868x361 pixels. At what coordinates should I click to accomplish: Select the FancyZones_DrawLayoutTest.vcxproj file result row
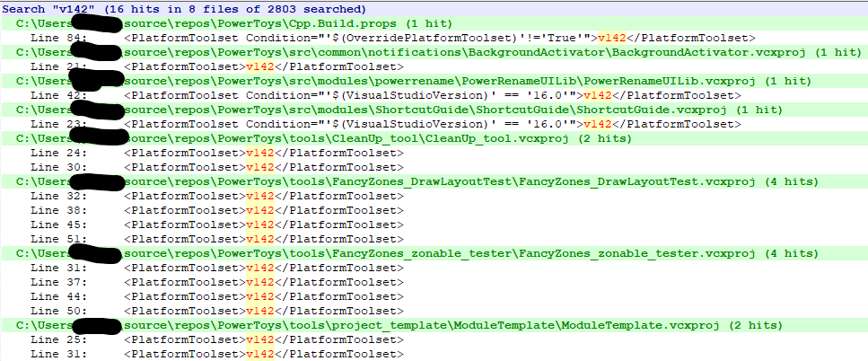pyautogui.click(x=434, y=181)
